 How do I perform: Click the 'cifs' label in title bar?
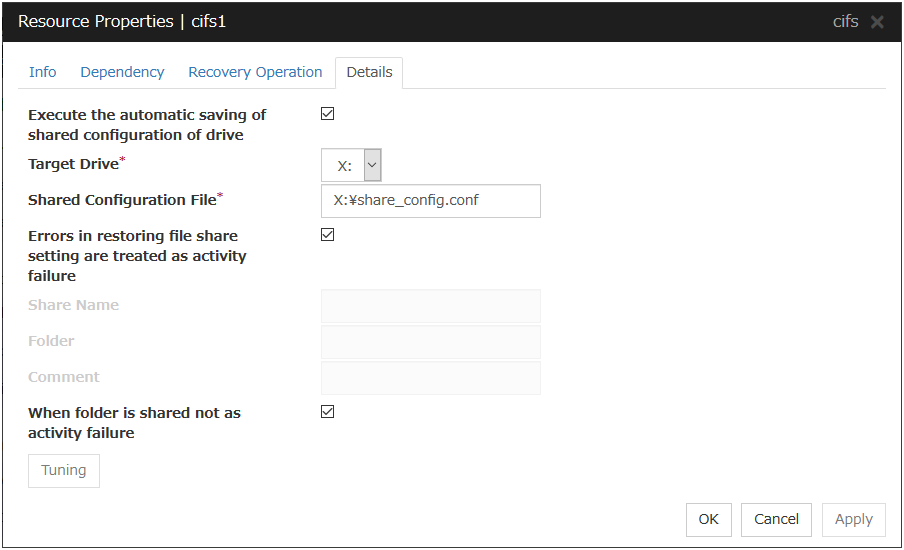tap(845, 21)
